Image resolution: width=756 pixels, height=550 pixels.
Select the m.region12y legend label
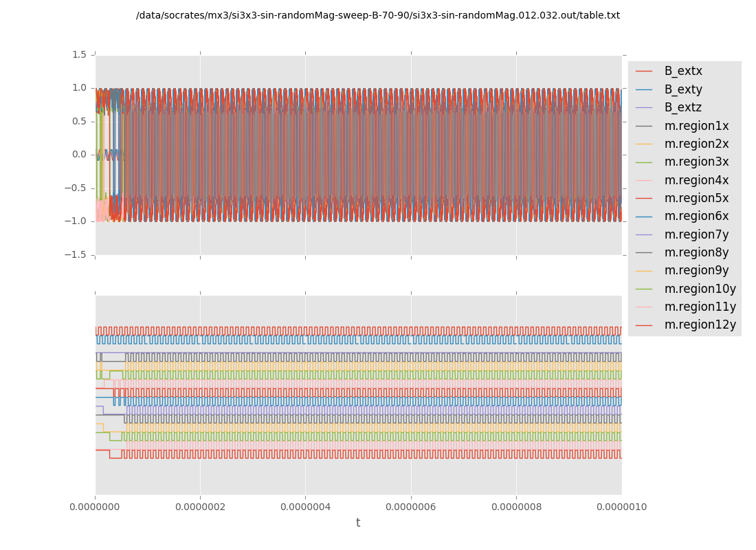[x=700, y=325]
